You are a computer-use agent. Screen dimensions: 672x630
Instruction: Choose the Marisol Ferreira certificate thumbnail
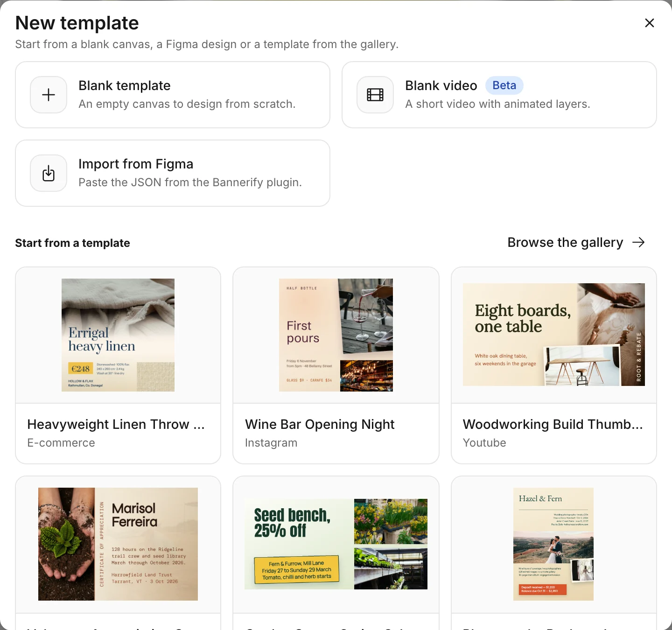[x=118, y=544]
